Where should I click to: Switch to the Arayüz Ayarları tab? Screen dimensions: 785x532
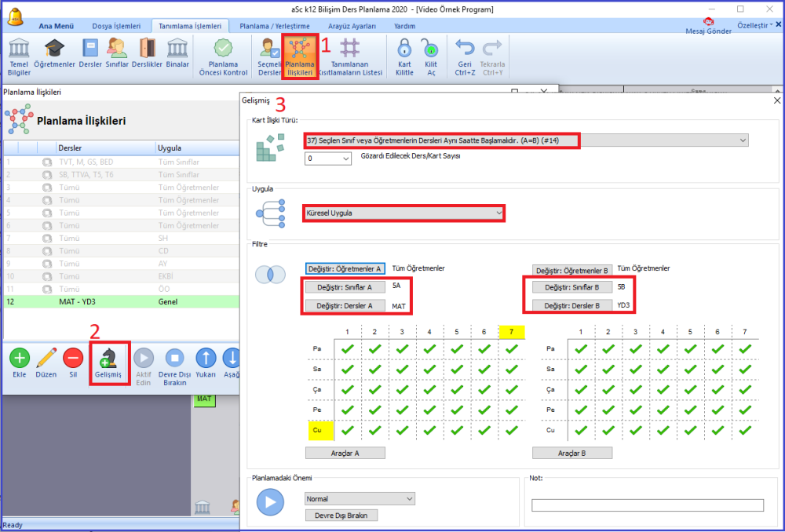pyautogui.click(x=352, y=26)
